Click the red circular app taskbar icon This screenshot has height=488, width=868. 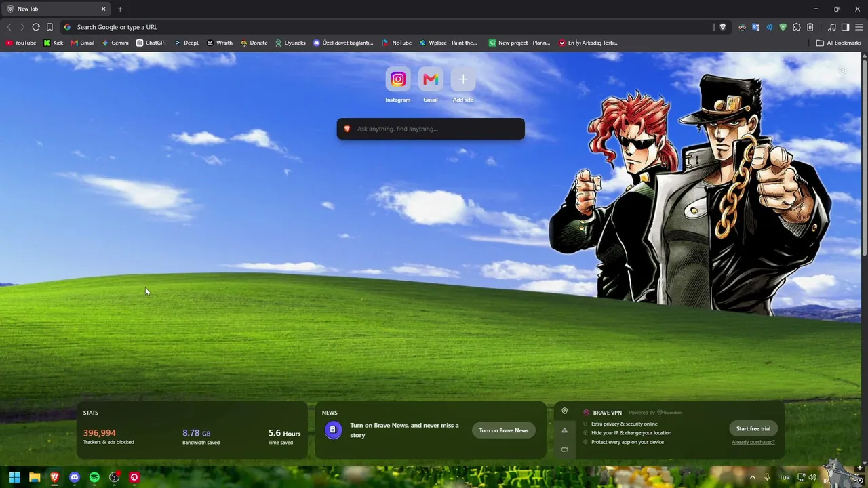pos(134,477)
